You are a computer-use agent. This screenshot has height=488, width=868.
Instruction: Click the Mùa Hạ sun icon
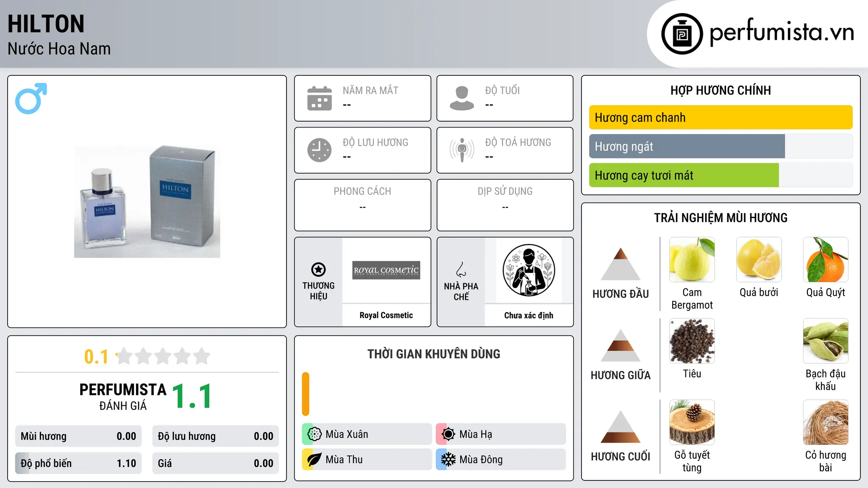[448, 434]
